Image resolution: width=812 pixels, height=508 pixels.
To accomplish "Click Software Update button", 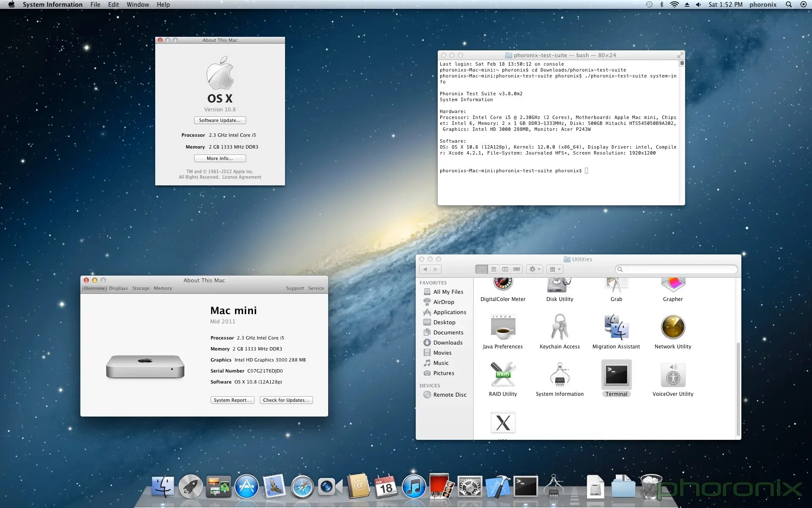I will (x=220, y=120).
